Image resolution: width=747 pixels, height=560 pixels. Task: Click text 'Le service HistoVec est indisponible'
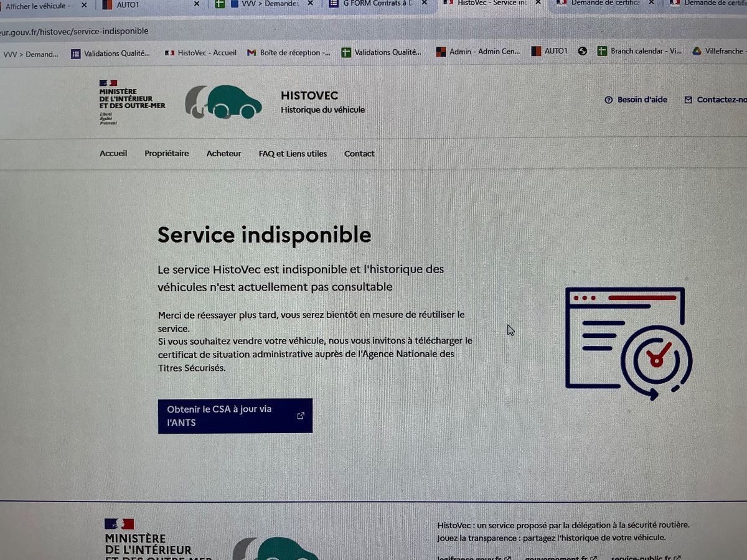coord(252,269)
